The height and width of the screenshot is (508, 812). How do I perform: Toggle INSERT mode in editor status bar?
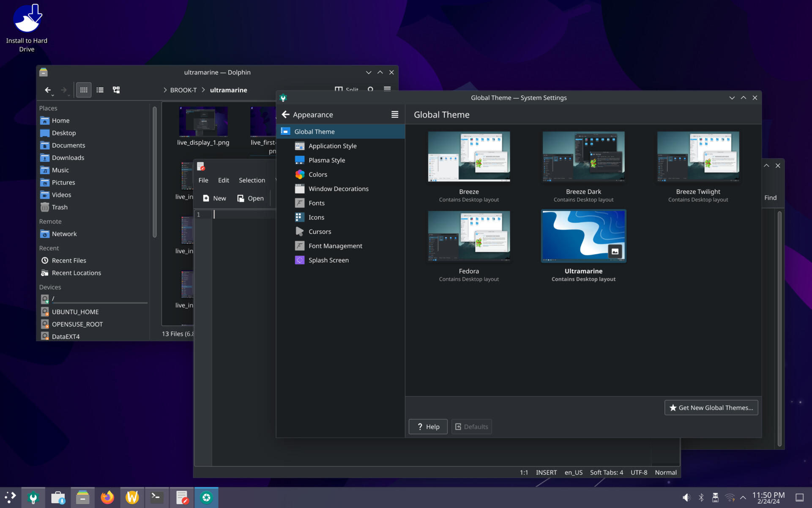[x=546, y=472]
